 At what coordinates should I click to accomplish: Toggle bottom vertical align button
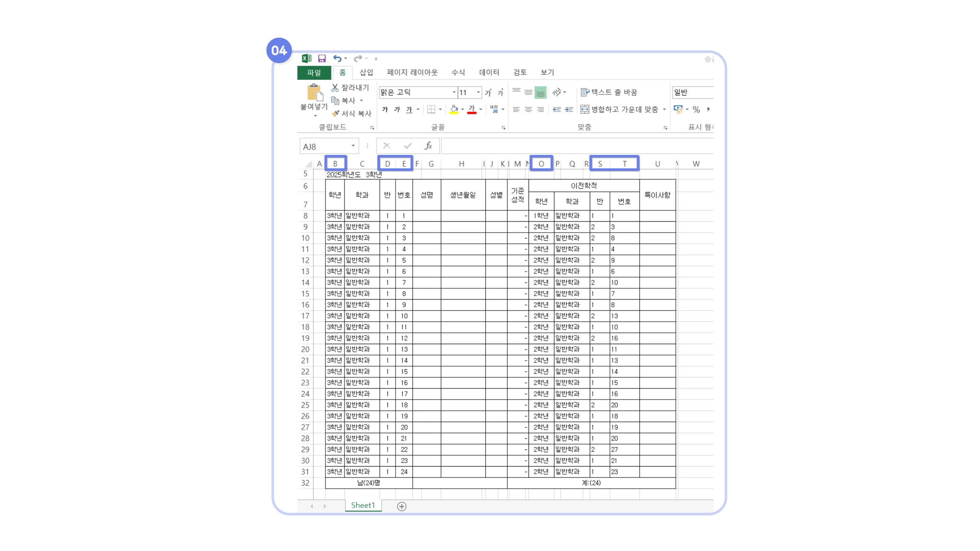[540, 92]
